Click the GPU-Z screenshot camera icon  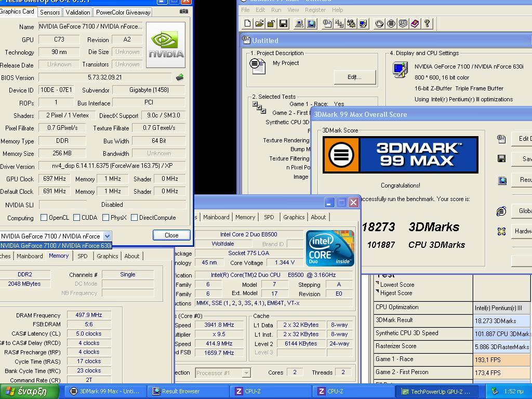tap(183, 11)
